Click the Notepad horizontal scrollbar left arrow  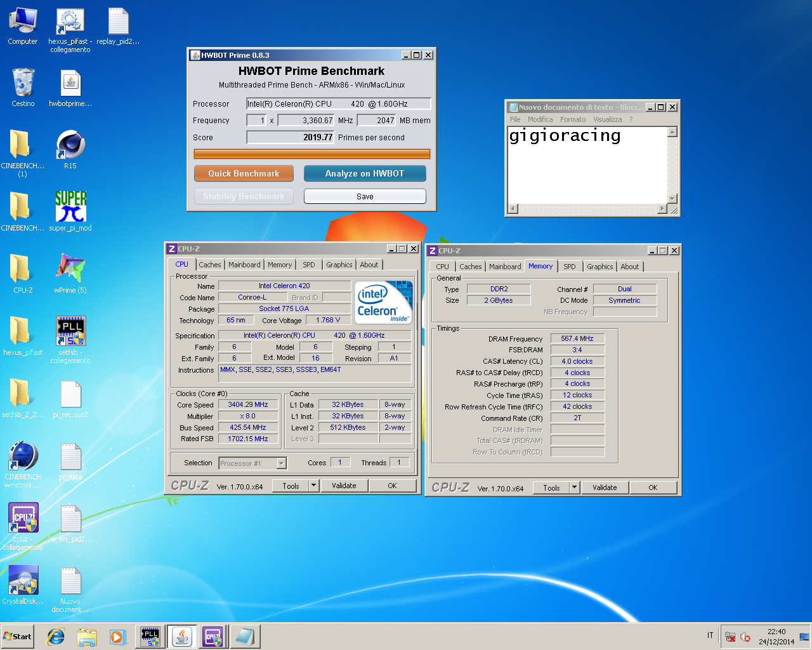513,209
